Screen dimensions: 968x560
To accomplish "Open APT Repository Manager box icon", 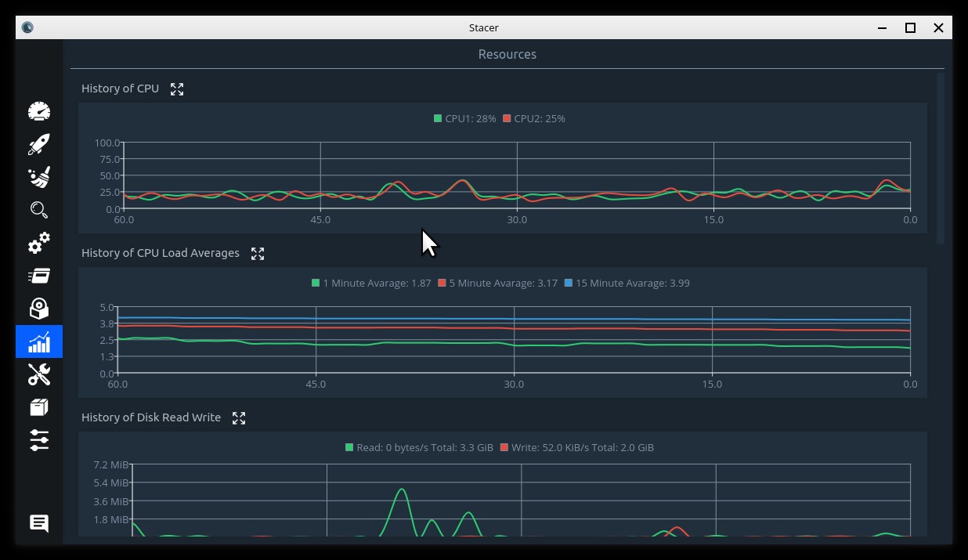I will point(38,407).
